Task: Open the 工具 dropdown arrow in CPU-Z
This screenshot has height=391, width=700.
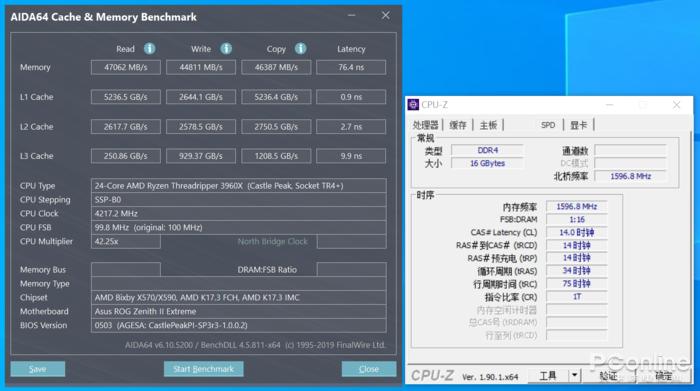Action: (575, 376)
